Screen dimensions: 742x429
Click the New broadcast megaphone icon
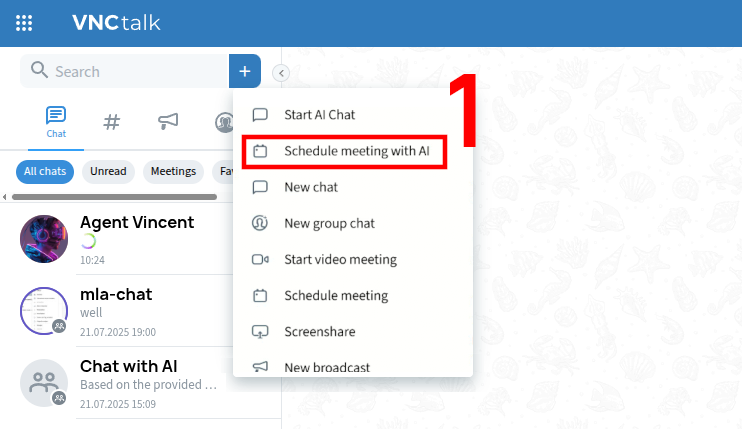coord(260,367)
